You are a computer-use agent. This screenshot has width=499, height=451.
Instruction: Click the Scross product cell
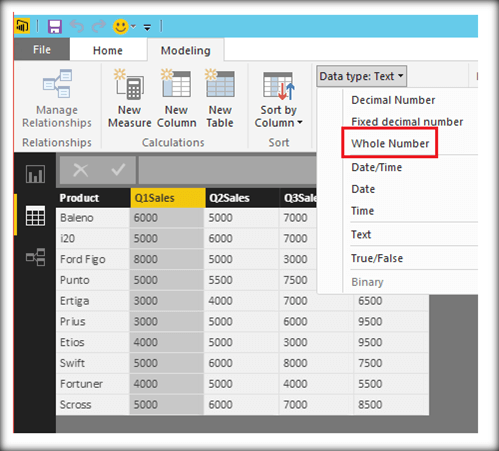pos(93,405)
